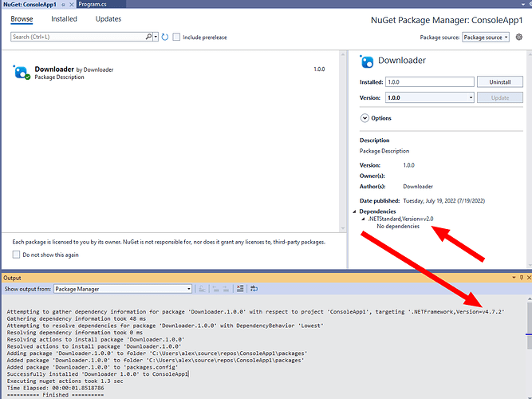Switch to the Updates tab
This screenshot has height=399, width=532.
pos(108,19)
